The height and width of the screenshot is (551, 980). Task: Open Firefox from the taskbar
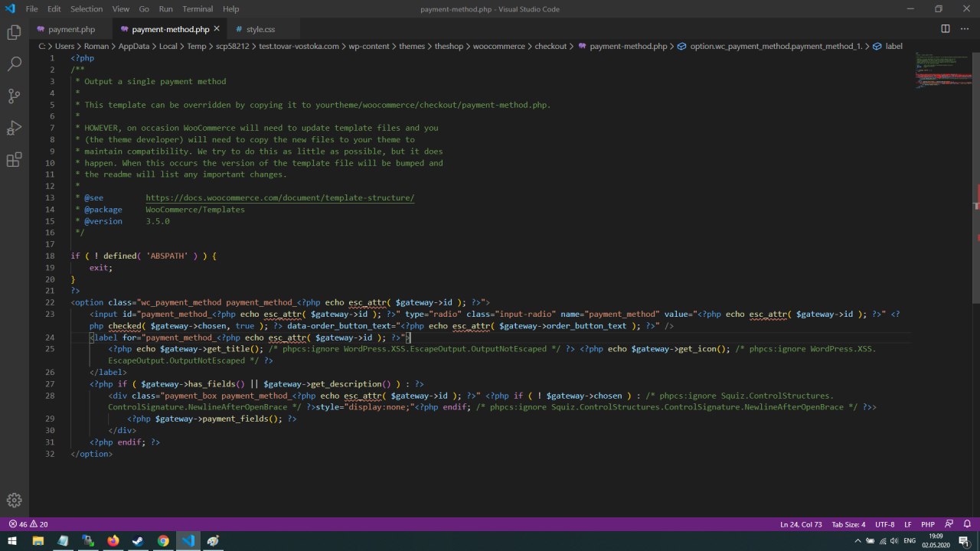(113, 540)
